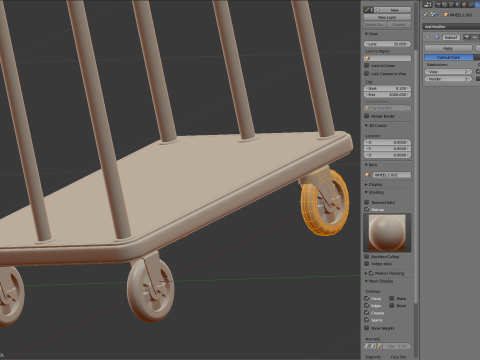Click the grease pencil draw icon

[367, 10]
